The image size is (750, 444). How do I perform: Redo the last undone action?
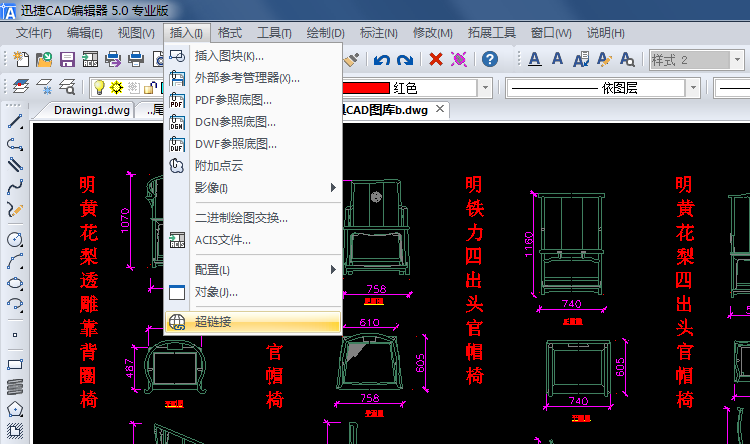[405, 60]
